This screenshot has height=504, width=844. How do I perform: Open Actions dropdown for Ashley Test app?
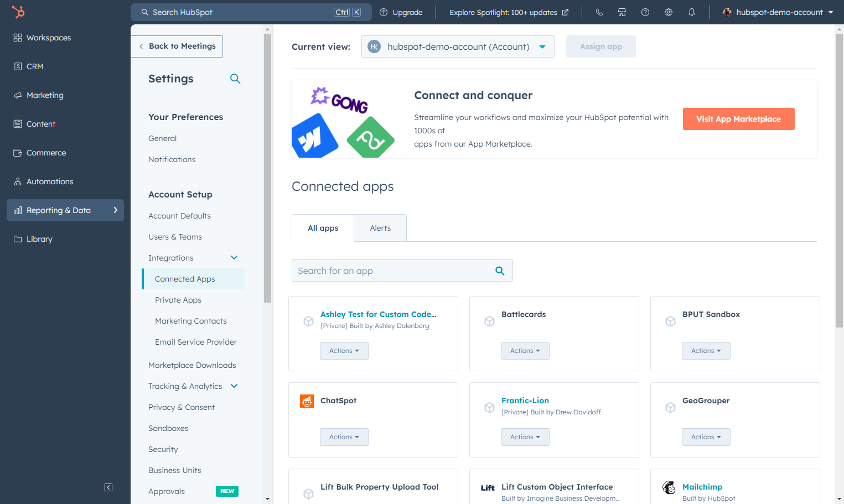pos(344,351)
